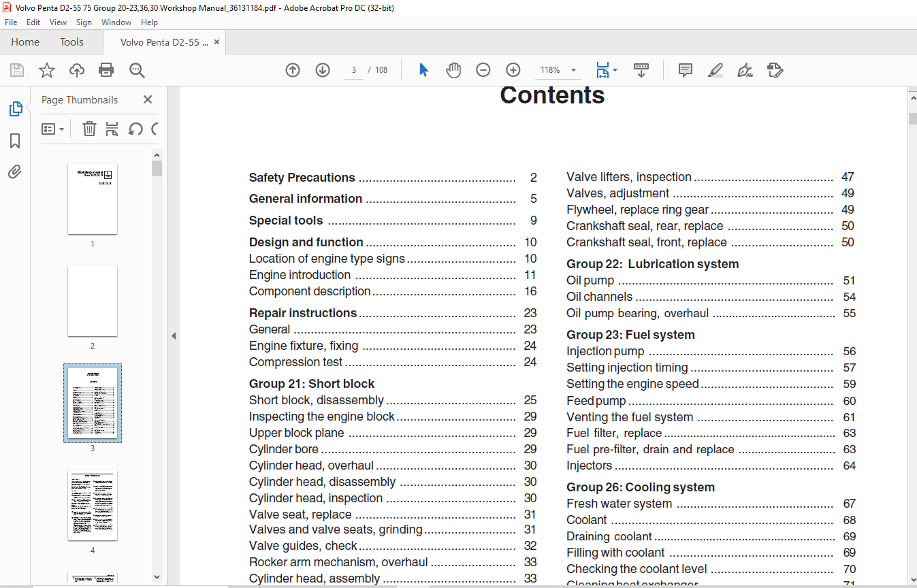Open the find text magnifier tool
Screen dimensions: 917x588
137,70
